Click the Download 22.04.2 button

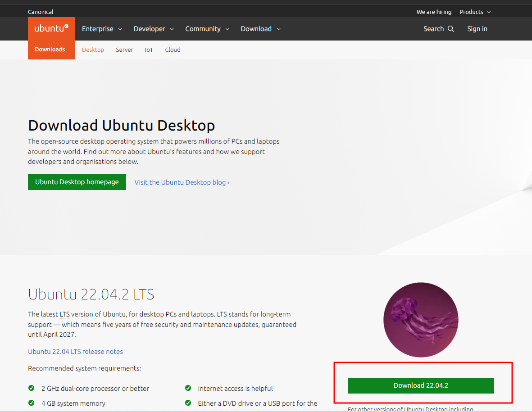421,385
